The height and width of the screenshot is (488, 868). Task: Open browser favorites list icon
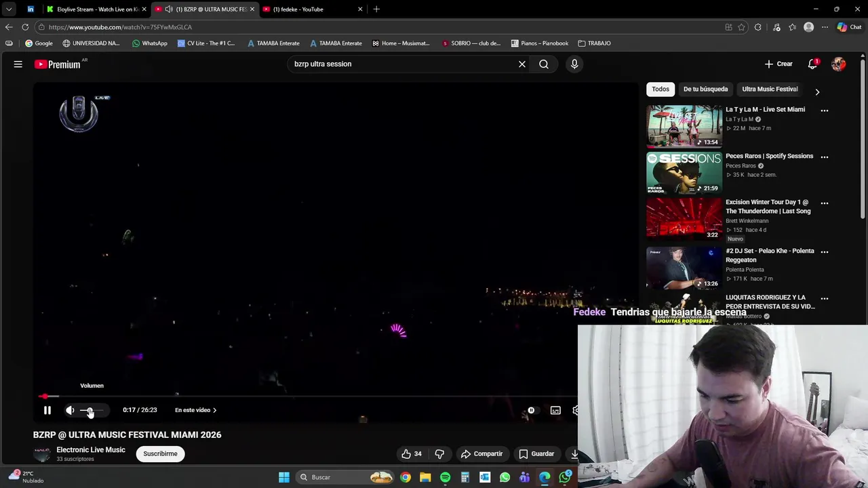pyautogui.click(x=792, y=27)
